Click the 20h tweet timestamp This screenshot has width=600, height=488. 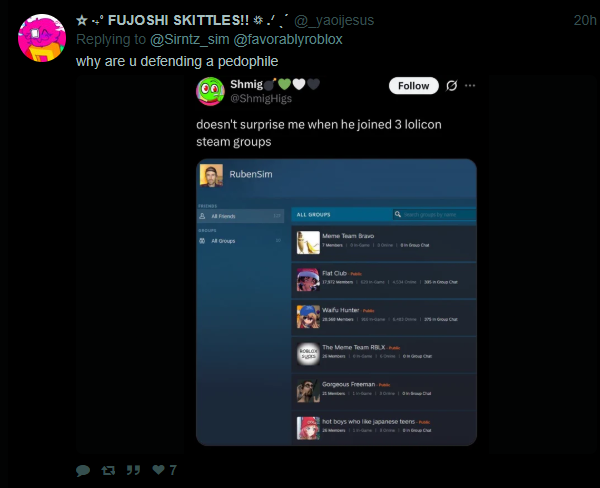click(x=585, y=20)
